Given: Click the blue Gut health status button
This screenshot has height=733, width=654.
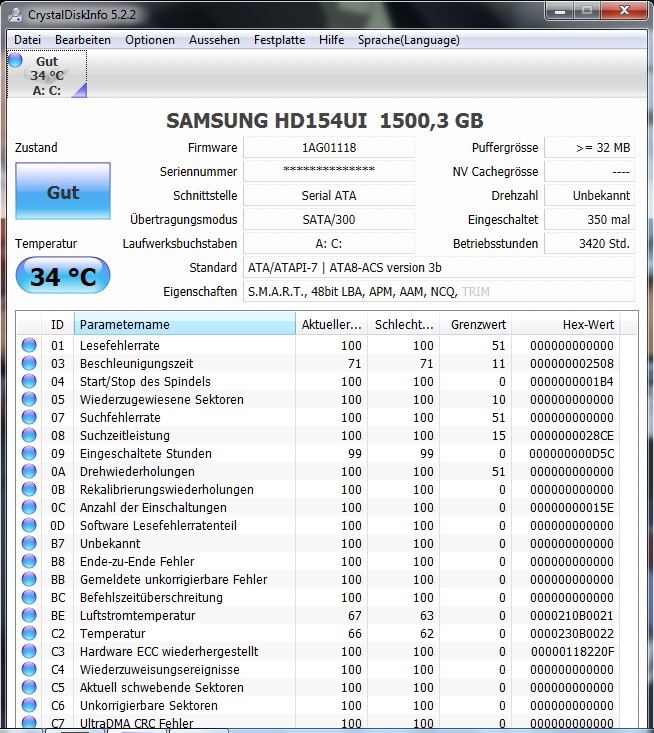Looking at the screenshot, I should [x=63, y=191].
